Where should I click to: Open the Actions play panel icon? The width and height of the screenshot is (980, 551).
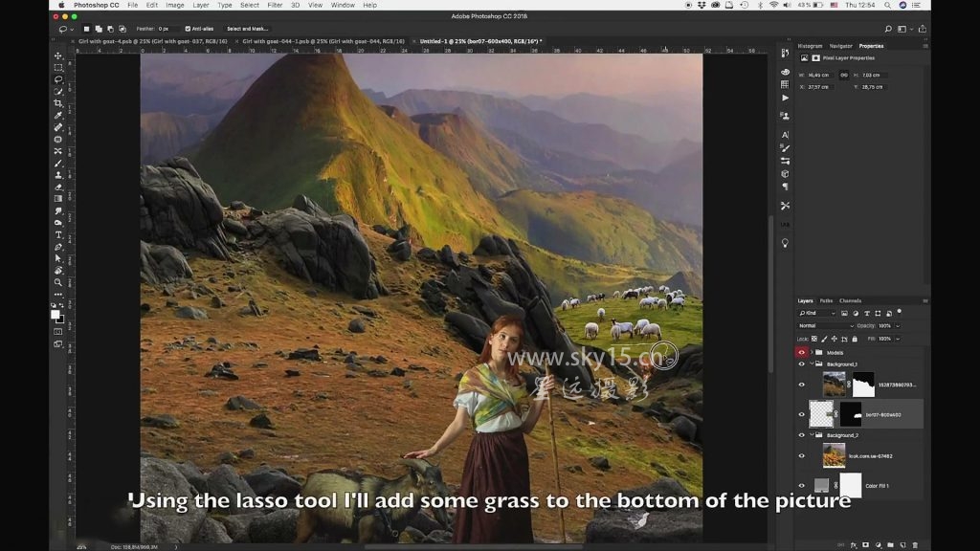pyautogui.click(x=785, y=99)
